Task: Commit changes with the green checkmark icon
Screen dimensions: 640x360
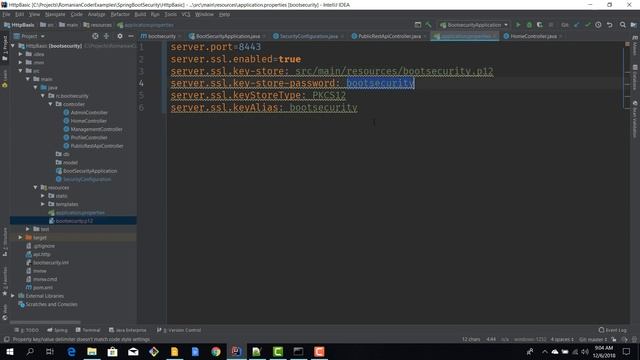Action: coord(587,25)
